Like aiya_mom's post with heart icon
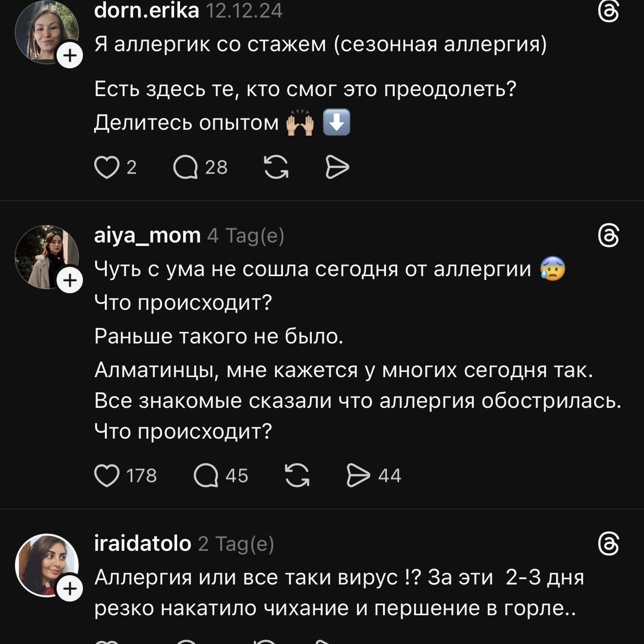Image resolution: width=644 pixels, height=644 pixels. (107, 476)
